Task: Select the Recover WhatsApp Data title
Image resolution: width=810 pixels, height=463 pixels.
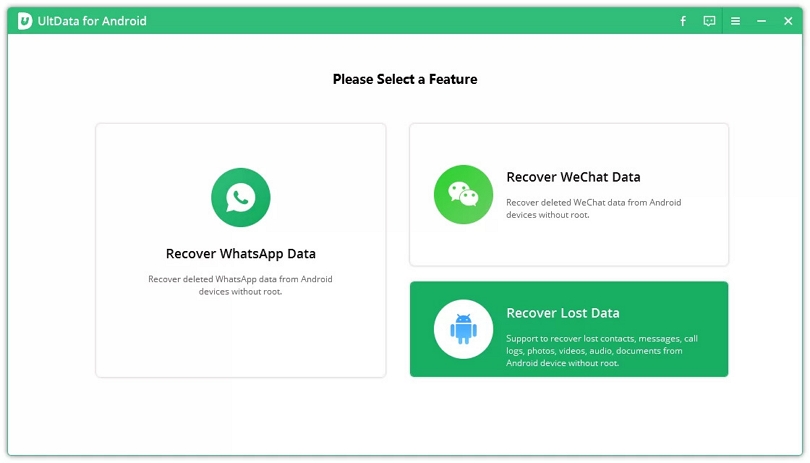Action: point(241,254)
